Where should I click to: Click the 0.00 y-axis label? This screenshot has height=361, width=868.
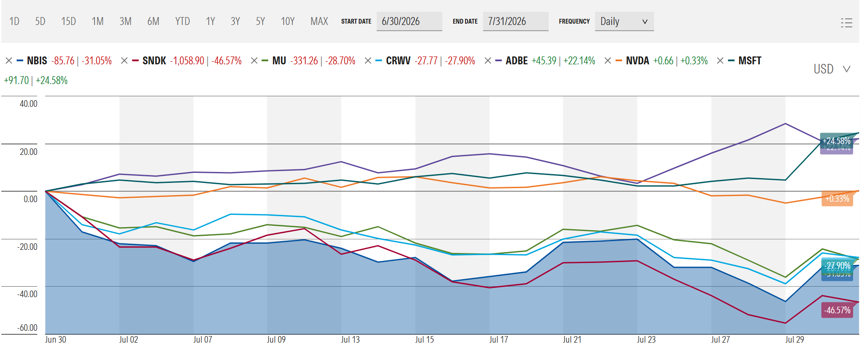click(x=31, y=199)
